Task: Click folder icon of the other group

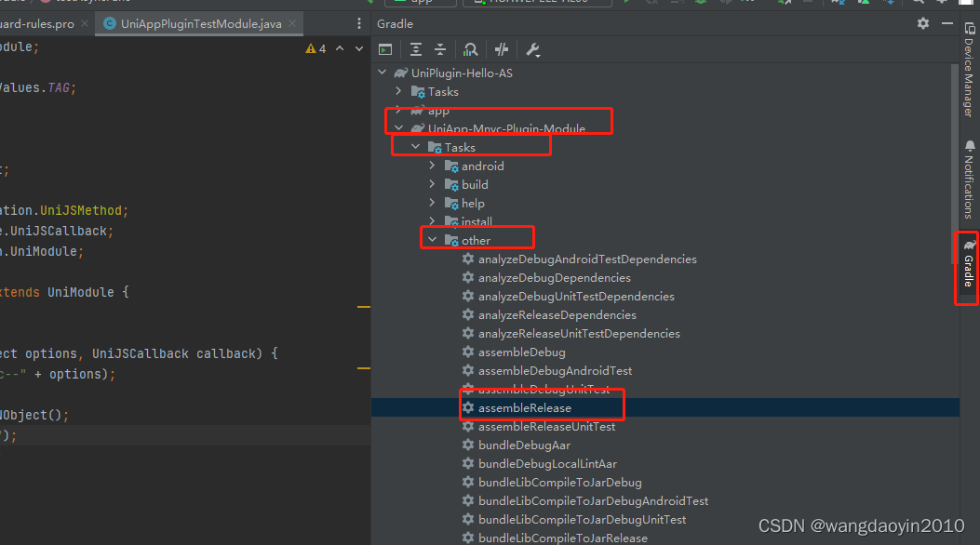Action: [x=451, y=240]
